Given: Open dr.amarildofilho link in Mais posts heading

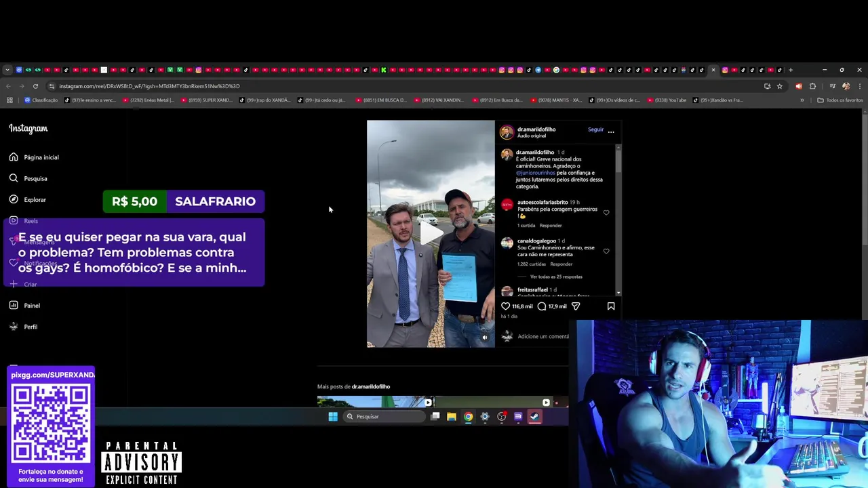Looking at the screenshot, I should [x=371, y=386].
